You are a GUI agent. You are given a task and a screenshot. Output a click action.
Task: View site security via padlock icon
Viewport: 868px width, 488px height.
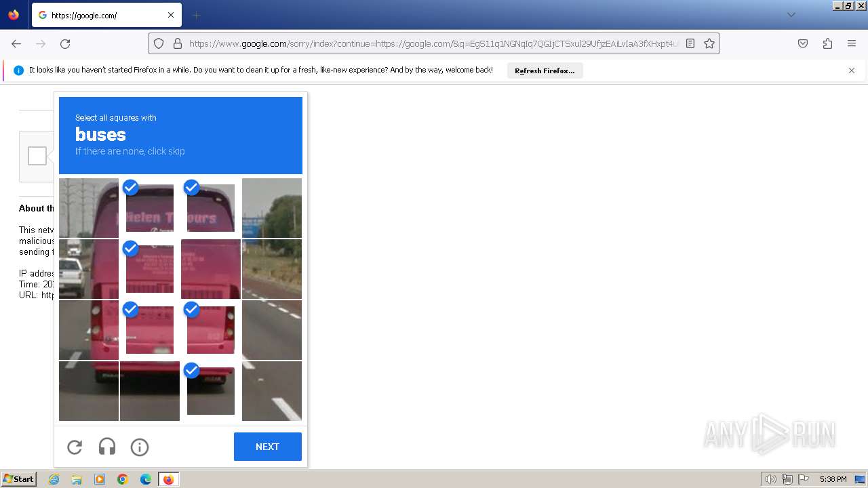178,43
